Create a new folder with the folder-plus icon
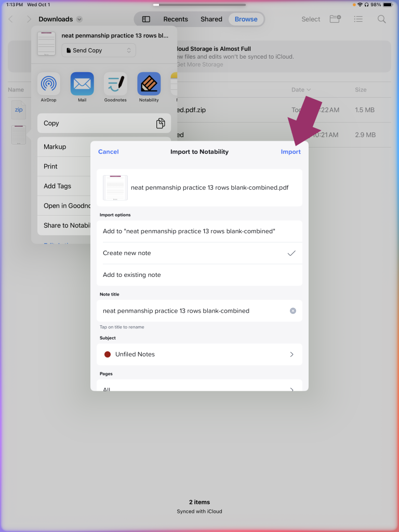399x532 pixels. tap(335, 19)
